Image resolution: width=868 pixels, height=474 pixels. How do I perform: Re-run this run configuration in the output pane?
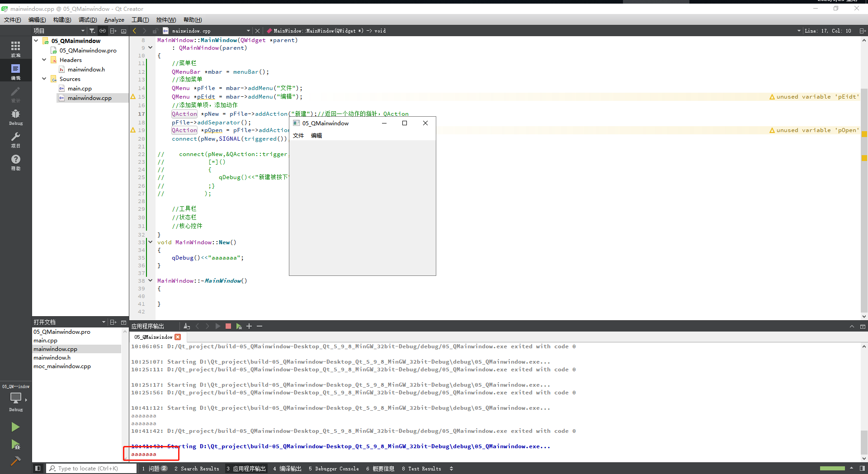tap(218, 326)
